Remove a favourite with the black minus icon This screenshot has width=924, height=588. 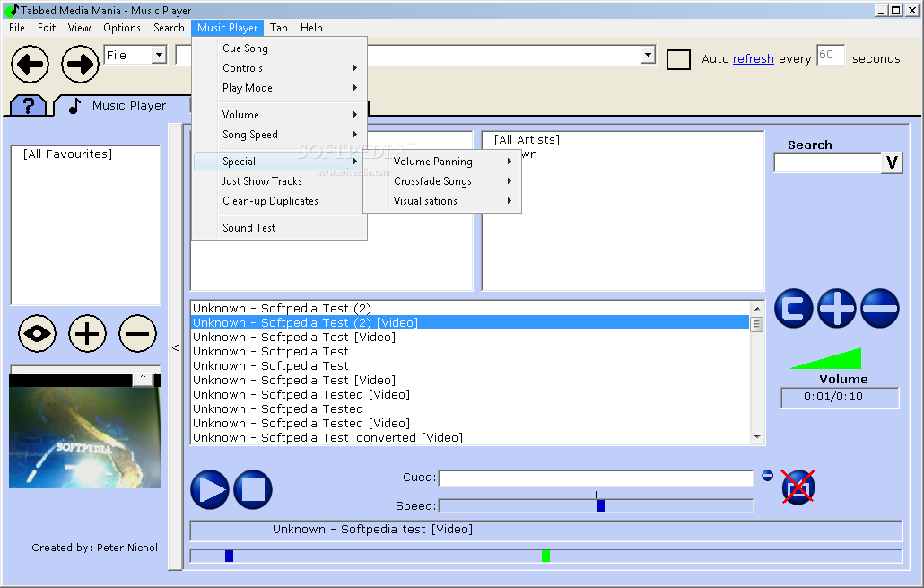[137, 334]
